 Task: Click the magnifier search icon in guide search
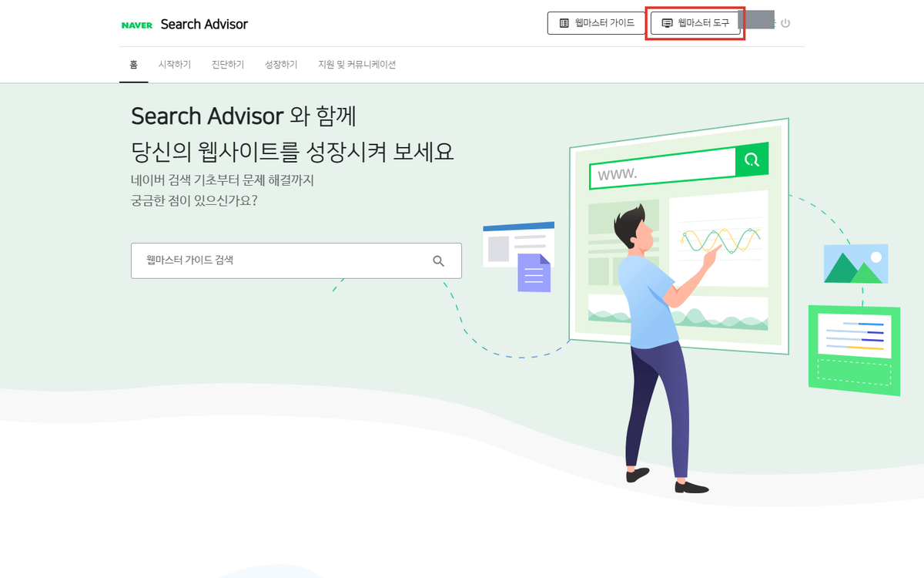point(439,260)
